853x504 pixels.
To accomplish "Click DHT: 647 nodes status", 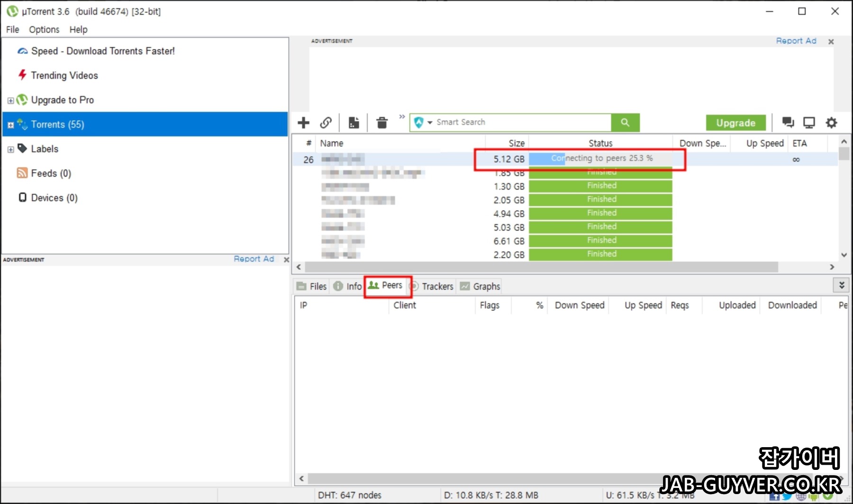I will point(350,495).
